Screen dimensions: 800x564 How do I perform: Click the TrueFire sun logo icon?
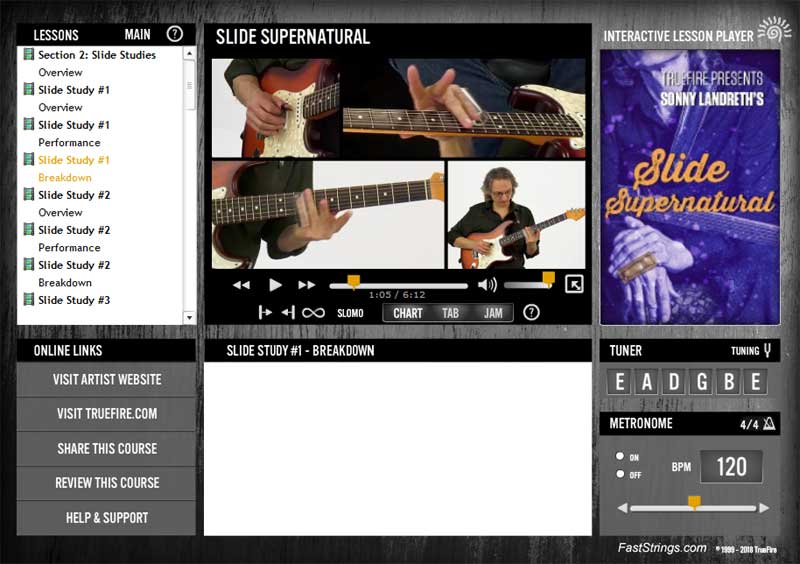click(774, 30)
